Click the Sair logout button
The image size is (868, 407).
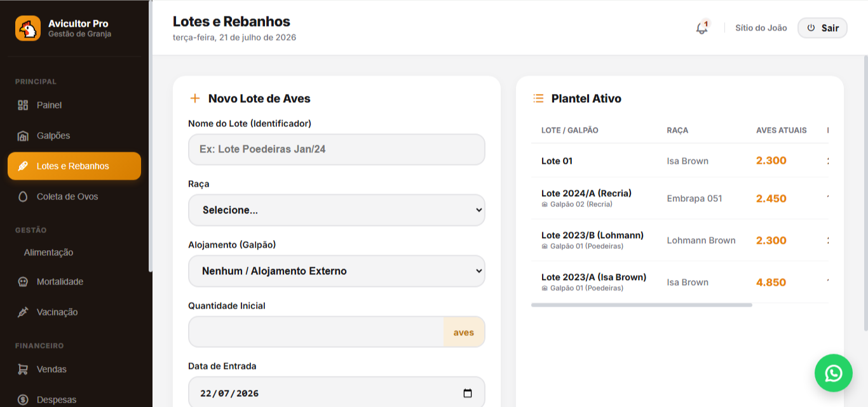click(822, 28)
